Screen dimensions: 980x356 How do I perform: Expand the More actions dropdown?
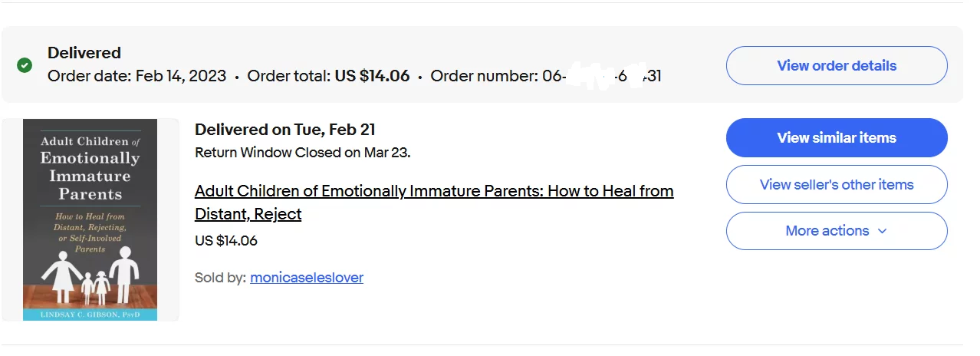click(x=837, y=231)
